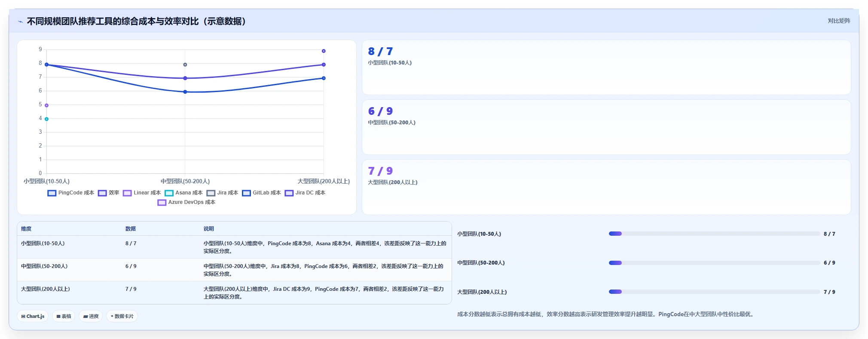The width and height of the screenshot is (868, 339).
Task: Click the 大型团队(200人以上) label in progress list
Action: coord(482,292)
